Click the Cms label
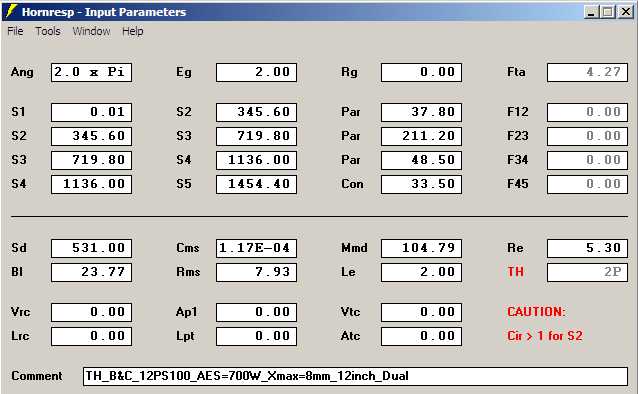This screenshot has height=394, width=638. click(x=188, y=248)
